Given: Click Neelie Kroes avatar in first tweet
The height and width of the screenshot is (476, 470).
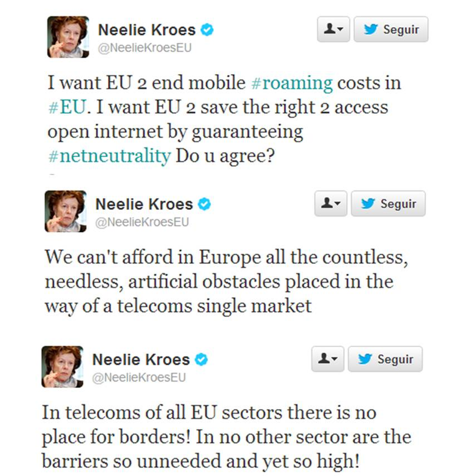Looking at the screenshot, I should tap(68, 37).
